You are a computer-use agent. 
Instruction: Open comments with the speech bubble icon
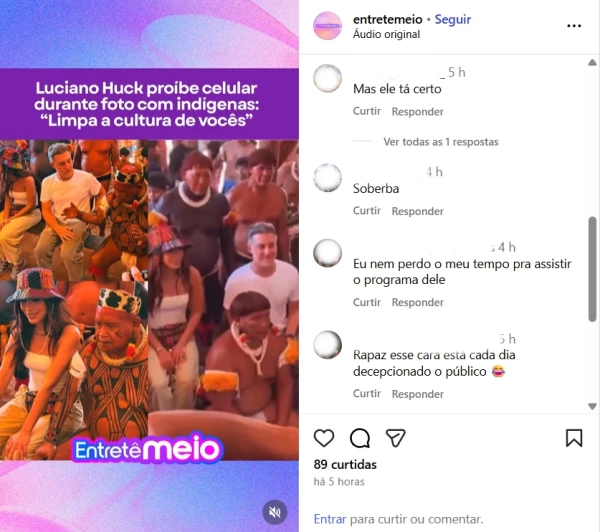point(360,438)
